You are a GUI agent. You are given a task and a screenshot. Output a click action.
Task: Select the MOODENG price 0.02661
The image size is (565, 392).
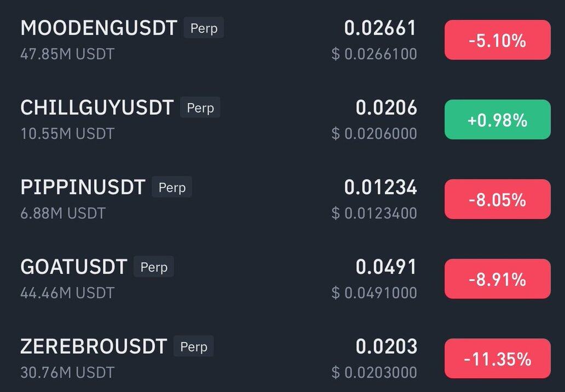[380, 28]
